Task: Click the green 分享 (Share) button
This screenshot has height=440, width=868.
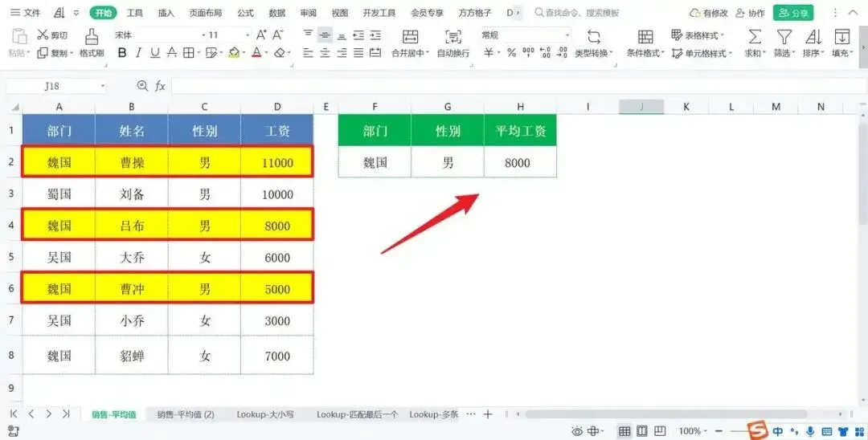Action: (x=793, y=13)
